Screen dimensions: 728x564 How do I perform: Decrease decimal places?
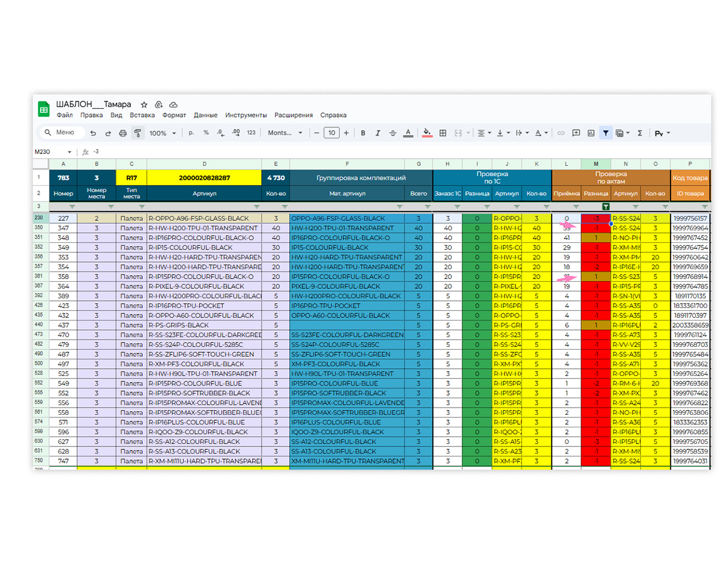point(220,133)
